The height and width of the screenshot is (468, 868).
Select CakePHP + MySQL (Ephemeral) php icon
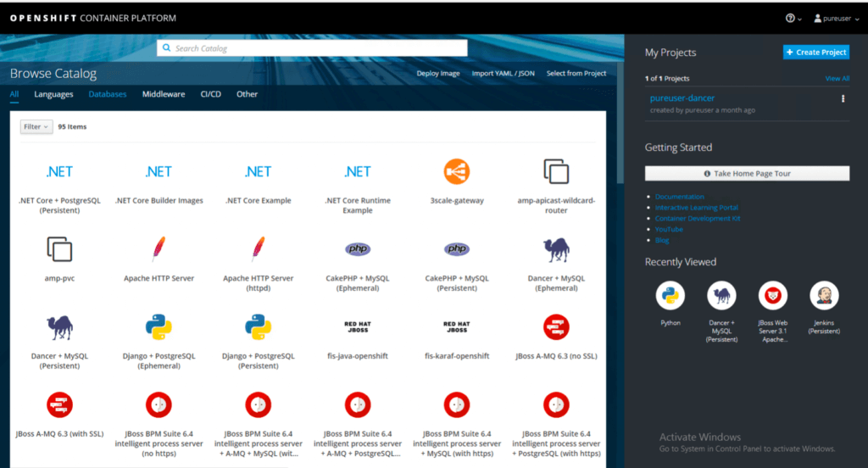tap(358, 249)
